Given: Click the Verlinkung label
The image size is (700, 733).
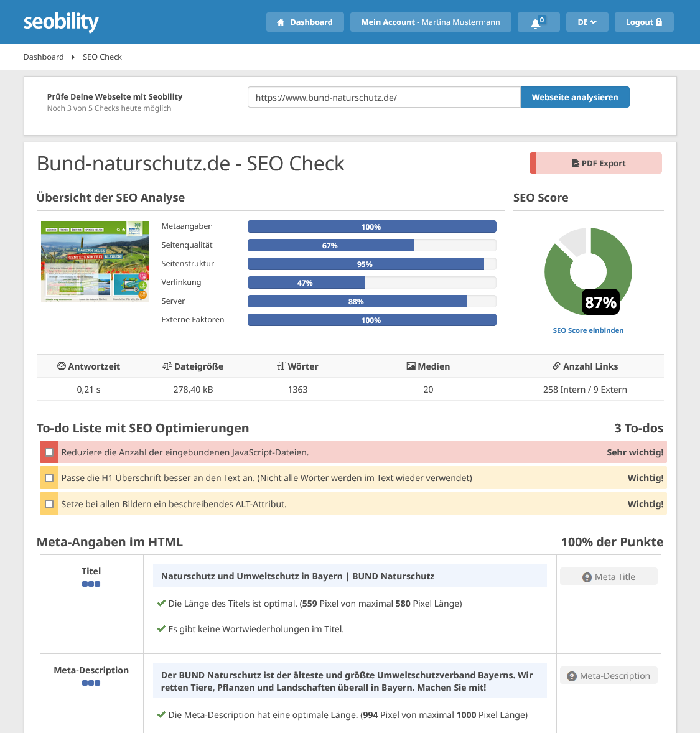Looking at the screenshot, I should (182, 282).
